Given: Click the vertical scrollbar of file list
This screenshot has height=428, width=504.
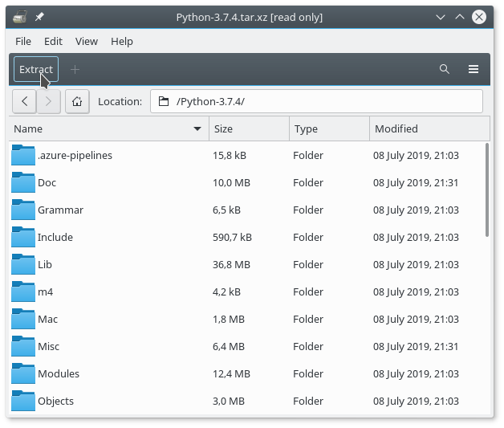Looking at the screenshot, I should point(487,190).
